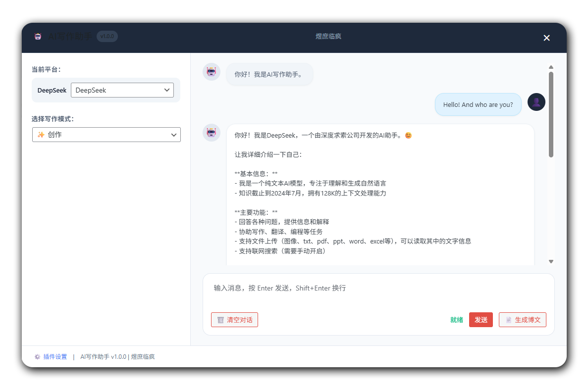Screen dimensions: 588x390
Task: Click the header center title text
Action: (328, 36)
